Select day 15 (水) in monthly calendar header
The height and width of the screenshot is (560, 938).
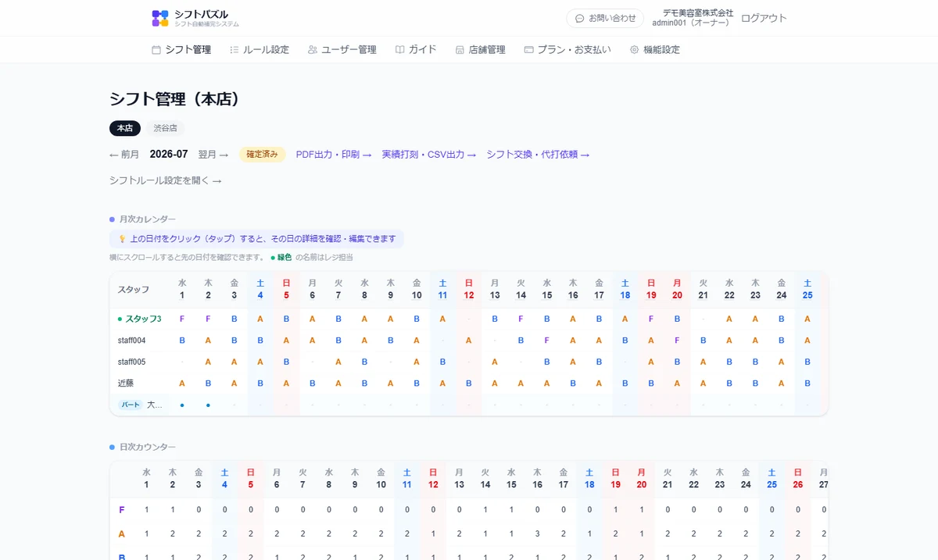click(547, 289)
